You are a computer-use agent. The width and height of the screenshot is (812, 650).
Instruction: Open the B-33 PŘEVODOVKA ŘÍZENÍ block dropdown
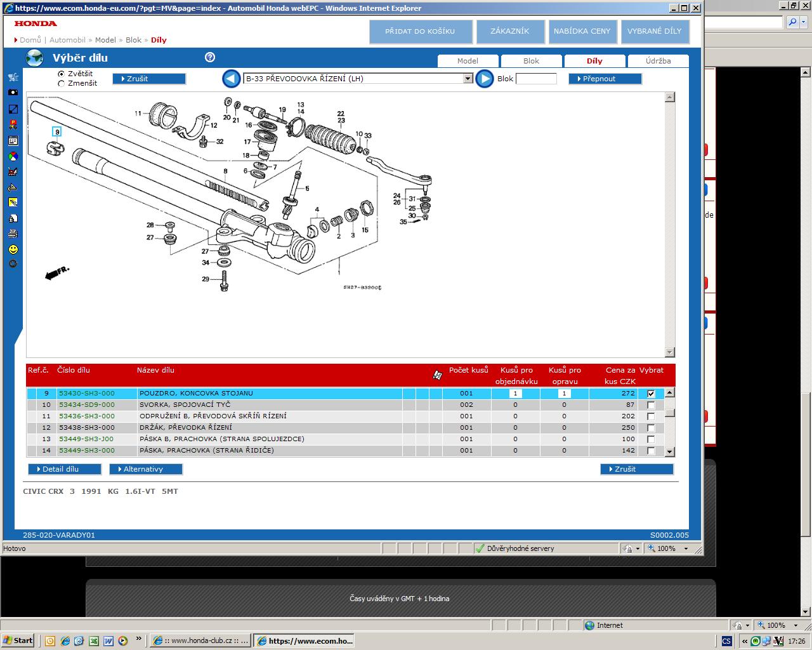click(x=468, y=79)
